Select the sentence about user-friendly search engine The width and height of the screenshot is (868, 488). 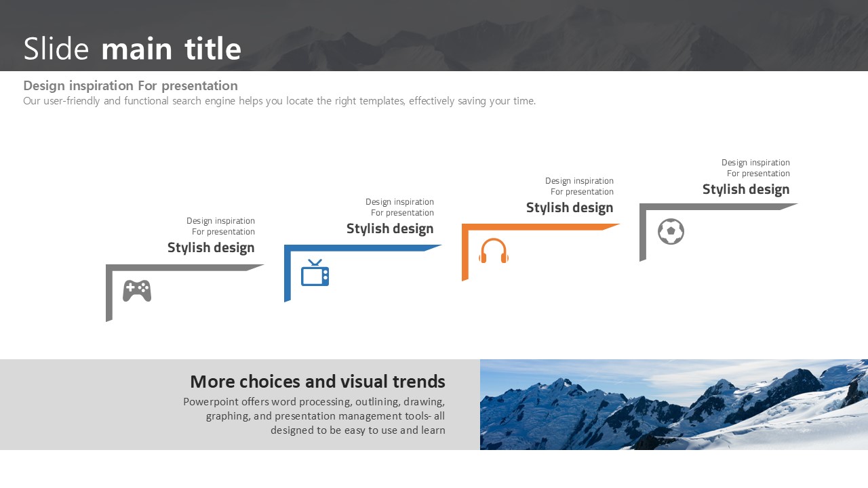pos(279,101)
